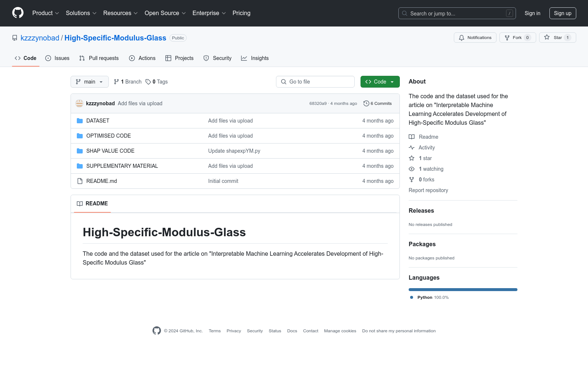This screenshot has height=368, width=588.
Task: Open the Update shapexpYM.py commit message
Action: coord(234,151)
